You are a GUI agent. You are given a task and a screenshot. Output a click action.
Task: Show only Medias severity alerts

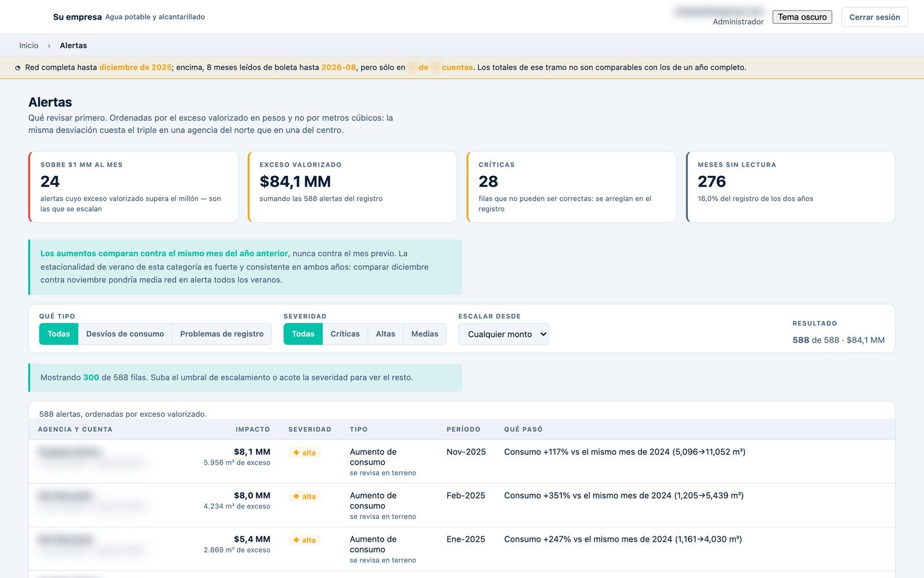coord(425,334)
